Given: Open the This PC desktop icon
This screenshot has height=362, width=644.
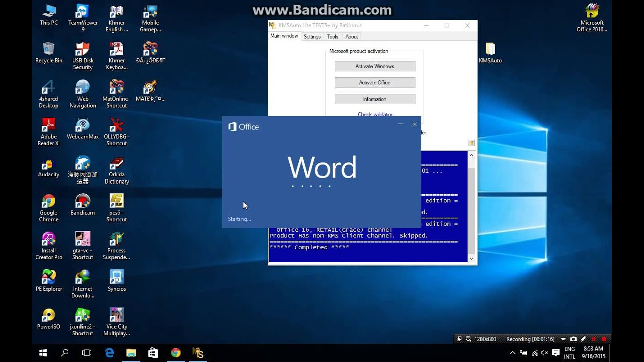Looking at the screenshot, I should 49,15.
